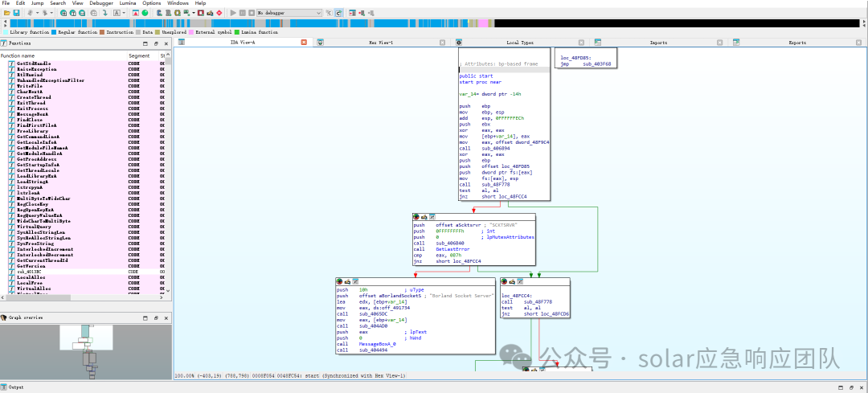Select VirtualQuery in the functions list
This screenshot has height=393, width=868.
35,227
